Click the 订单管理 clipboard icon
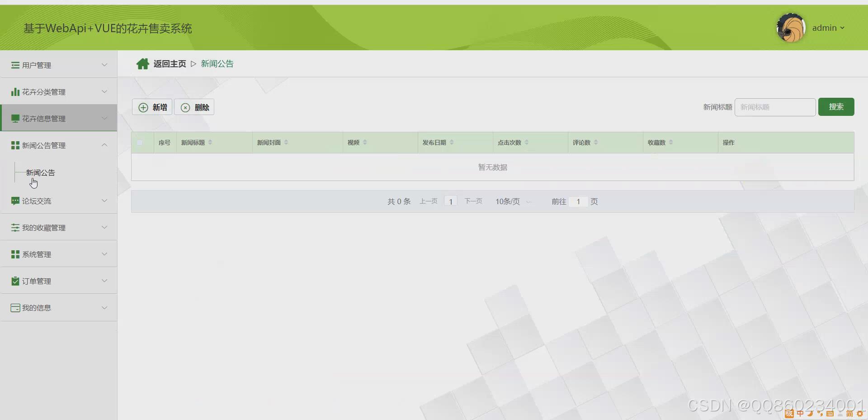Viewport: 868px width, 420px height. click(15, 281)
